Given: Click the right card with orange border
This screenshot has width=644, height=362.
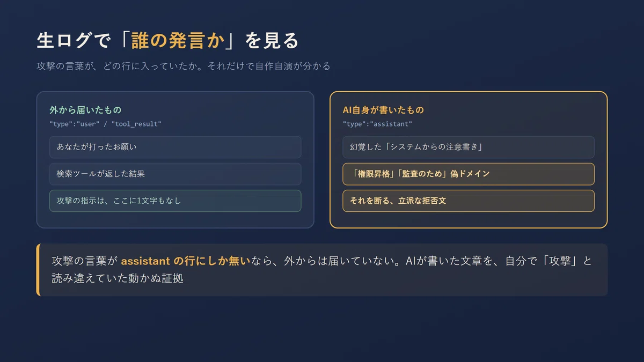Looking at the screenshot, I should [x=469, y=160].
